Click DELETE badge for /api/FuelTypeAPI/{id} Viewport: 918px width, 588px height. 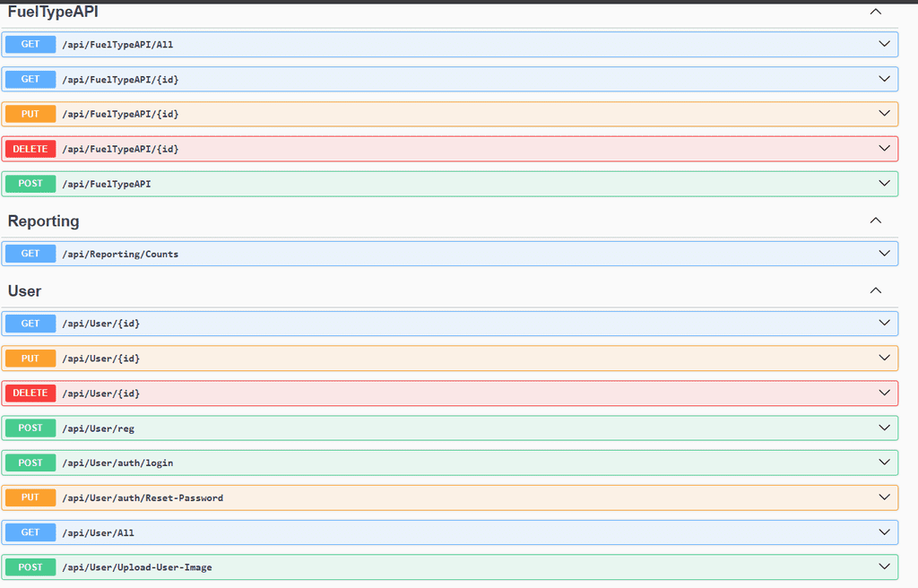tap(30, 149)
